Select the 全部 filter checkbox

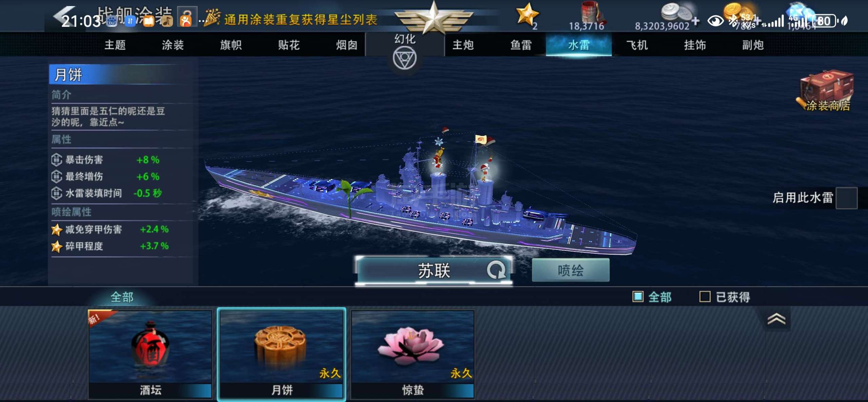coord(638,297)
